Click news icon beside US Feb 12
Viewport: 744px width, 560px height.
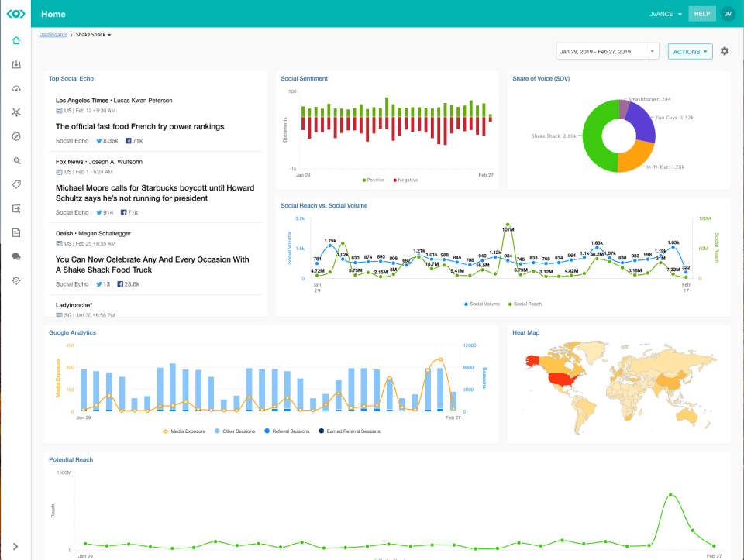[60, 111]
